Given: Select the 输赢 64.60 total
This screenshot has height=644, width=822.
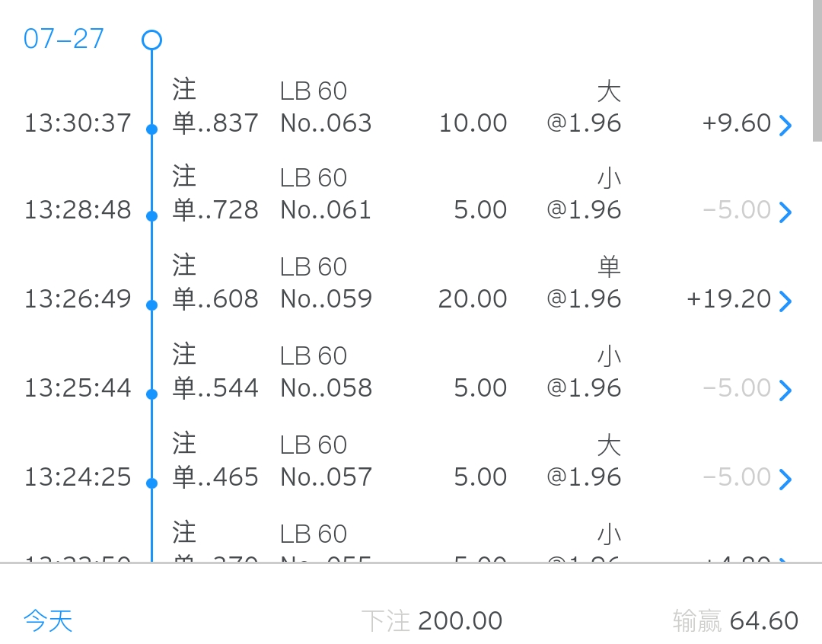Looking at the screenshot, I should coord(735,621).
